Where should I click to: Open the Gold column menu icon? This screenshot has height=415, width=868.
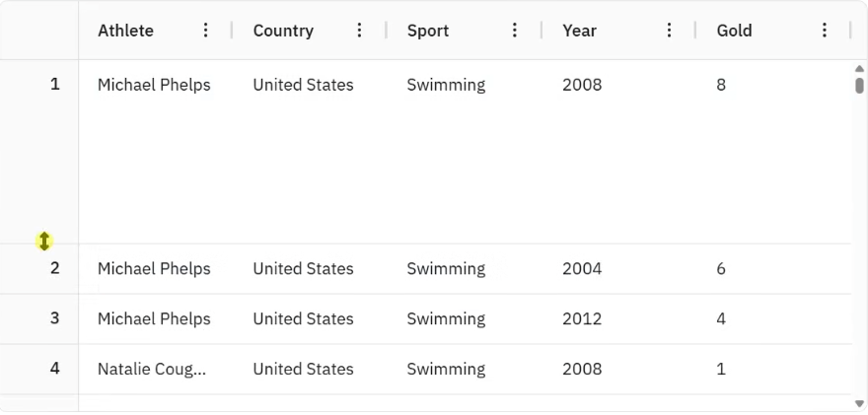pyautogui.click(x=825, y=31)
